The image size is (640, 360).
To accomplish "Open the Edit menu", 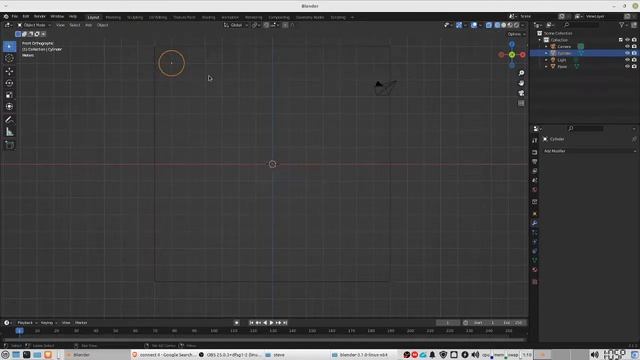I will (x=26, y=17).
